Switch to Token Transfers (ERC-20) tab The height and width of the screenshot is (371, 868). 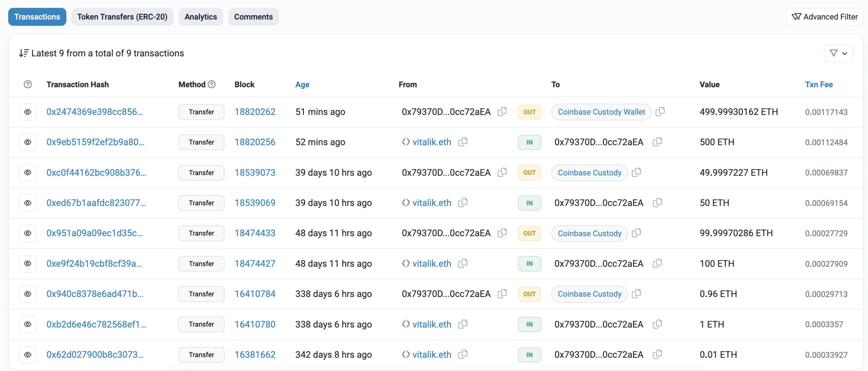pyautogui.click(x=122, y=17)
